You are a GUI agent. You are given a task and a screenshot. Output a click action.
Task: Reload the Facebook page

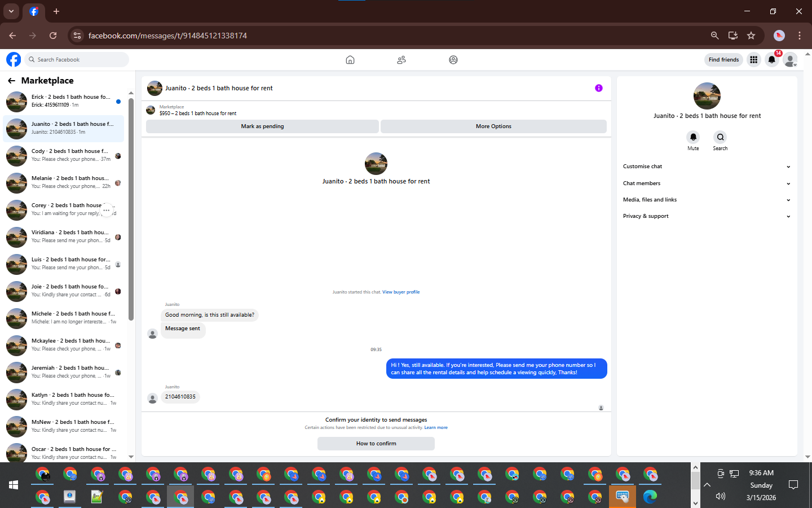(x=53, y=36)
